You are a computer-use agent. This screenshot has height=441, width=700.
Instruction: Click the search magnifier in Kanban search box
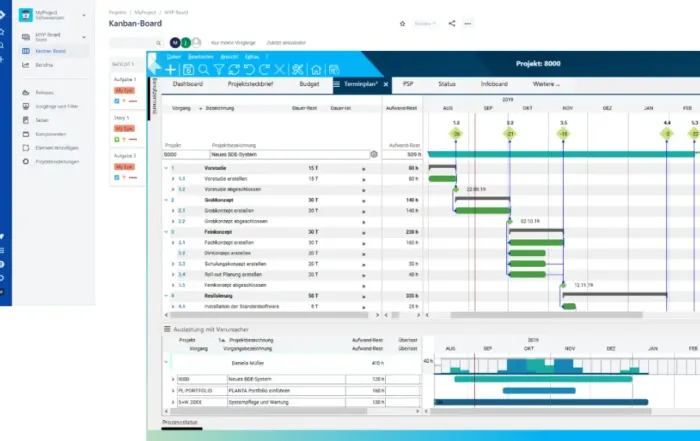158,43
